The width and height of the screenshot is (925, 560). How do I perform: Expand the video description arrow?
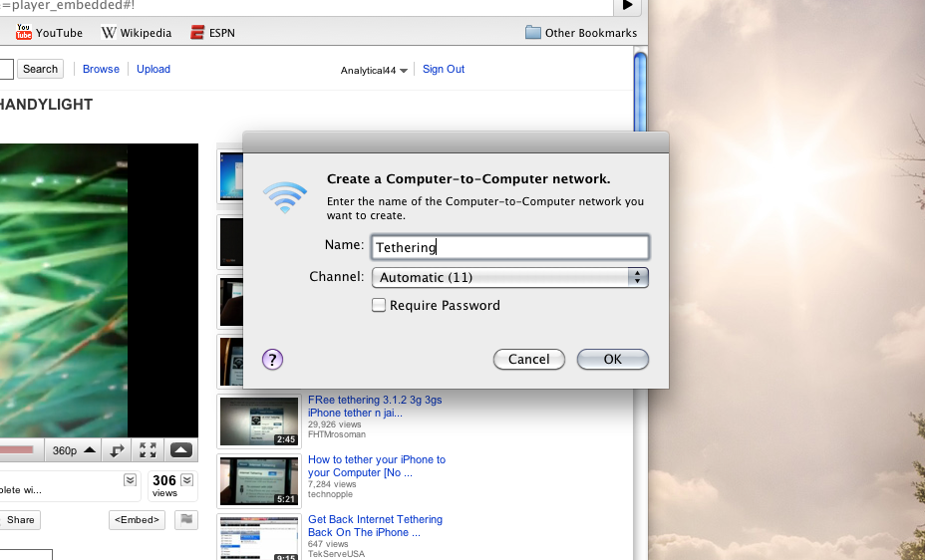pos(131,480)
